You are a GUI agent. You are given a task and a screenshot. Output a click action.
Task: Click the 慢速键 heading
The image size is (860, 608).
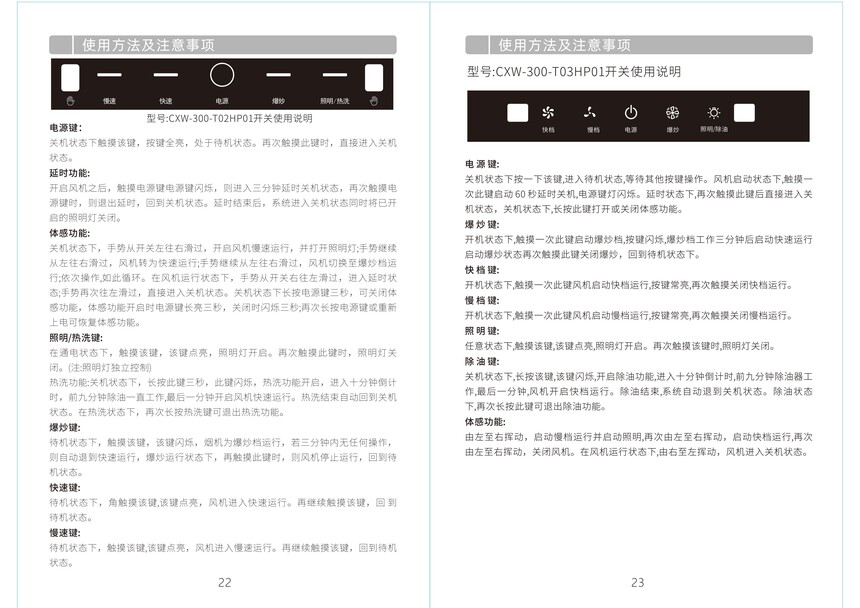point(65,532)
